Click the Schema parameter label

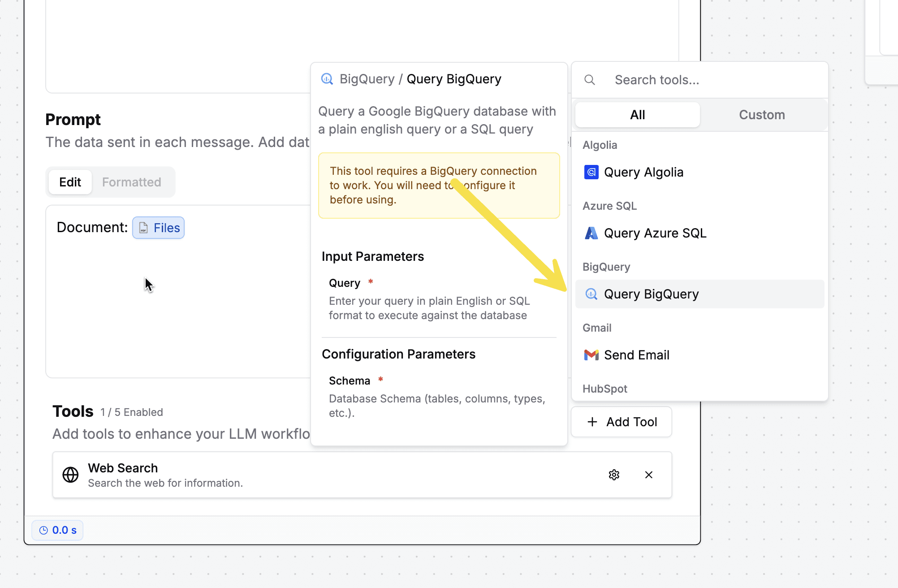coord(350,381)
